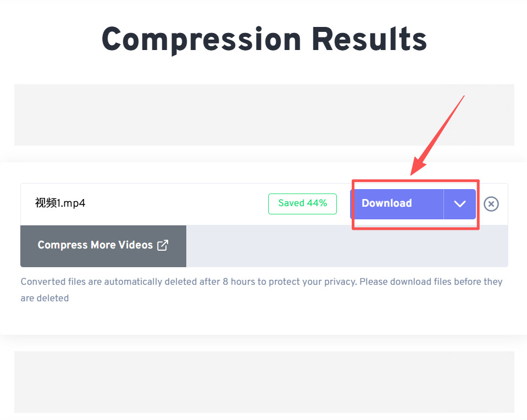Click the green Saved 44% badge
This screenshot has width=527, height=420.
click(x=302, y=204)
